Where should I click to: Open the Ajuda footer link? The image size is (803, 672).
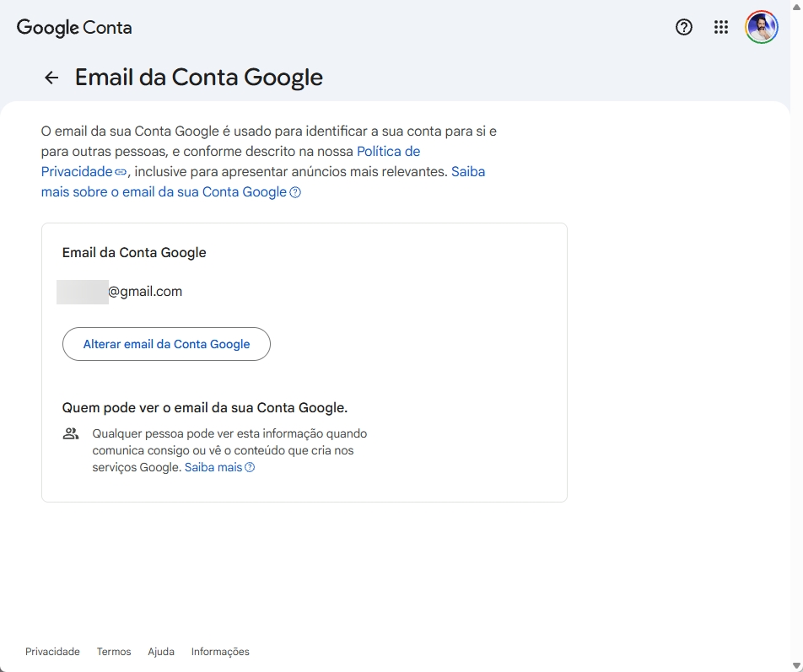pos(161,652)
